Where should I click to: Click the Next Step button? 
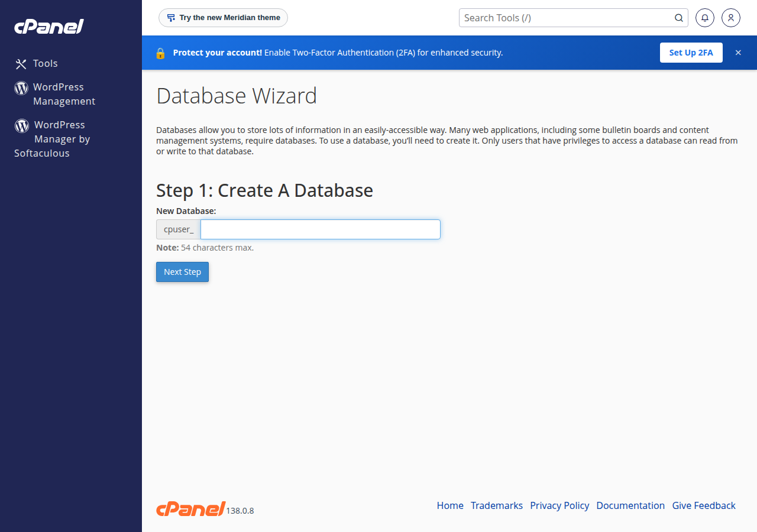(182, 272)
